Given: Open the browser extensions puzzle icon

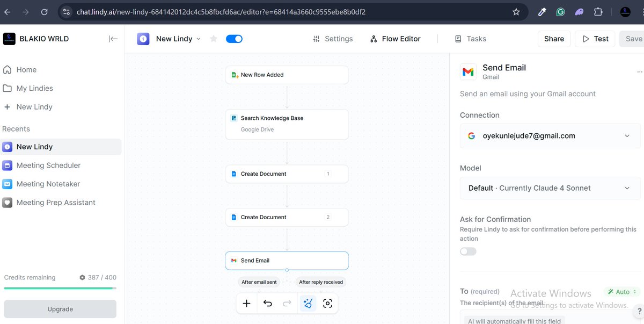Looking at the screenshot, I should (x=598, y=12).
